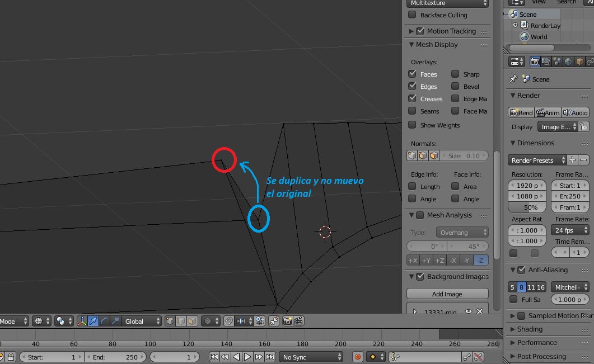This screenshot has height=364, width=594.
Task: Click the OpenGL render image camera icon
Action: [x=288, y=322]
